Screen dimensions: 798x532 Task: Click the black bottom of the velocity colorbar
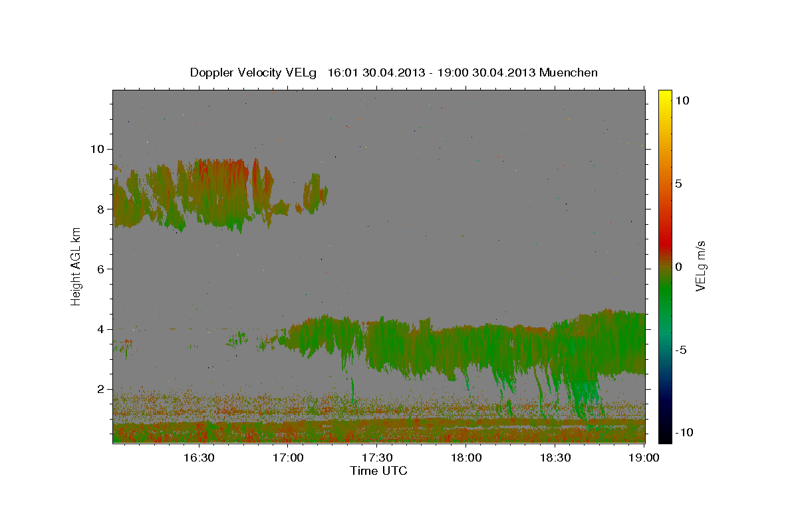(664, 436)
